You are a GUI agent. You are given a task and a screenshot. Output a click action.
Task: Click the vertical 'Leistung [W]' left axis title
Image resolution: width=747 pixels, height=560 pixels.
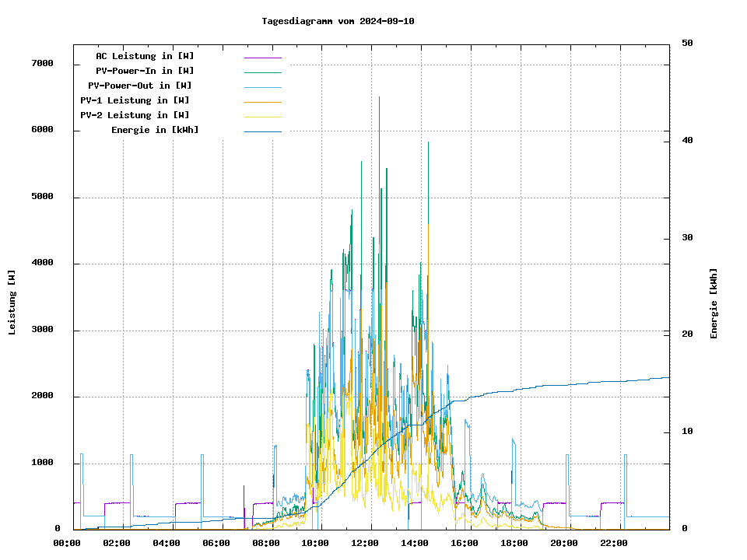(x=12, y=302)
